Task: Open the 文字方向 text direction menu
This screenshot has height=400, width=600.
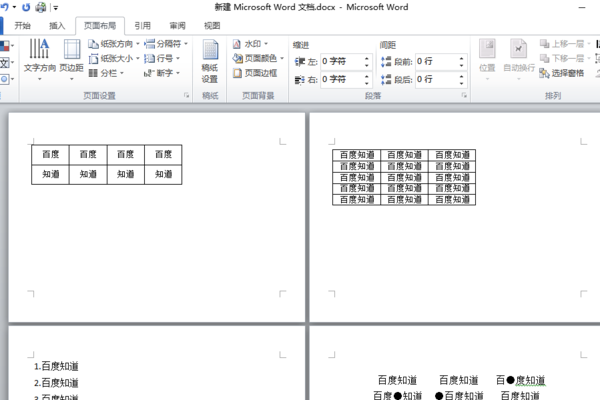Action: click(40, 60)
